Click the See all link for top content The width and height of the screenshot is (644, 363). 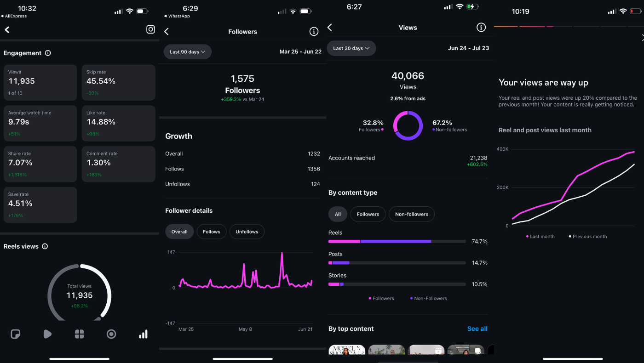(477, 329)
